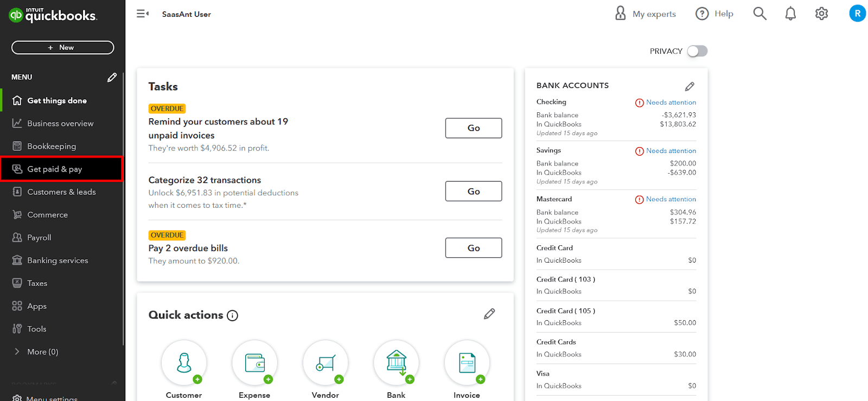Collapse the sidebar with the hamburger icon
This screenshot has height=401, width=868.
143,14
